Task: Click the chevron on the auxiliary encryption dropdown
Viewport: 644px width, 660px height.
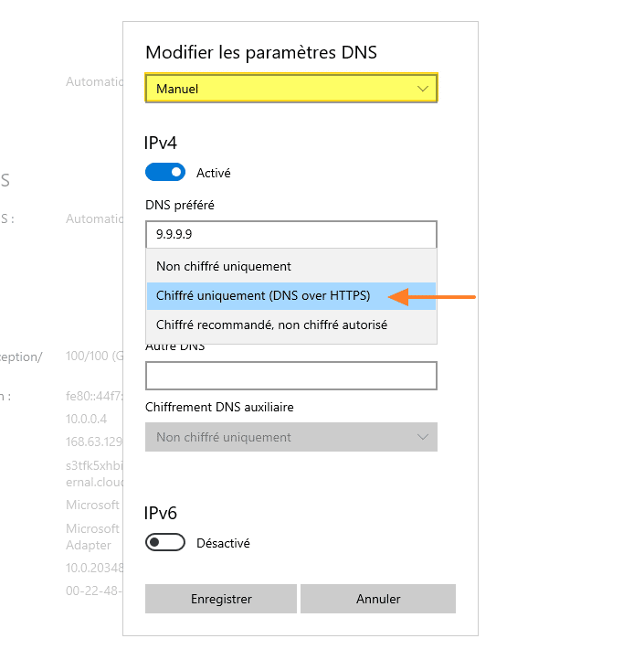Action: click(x=422, y=437)
